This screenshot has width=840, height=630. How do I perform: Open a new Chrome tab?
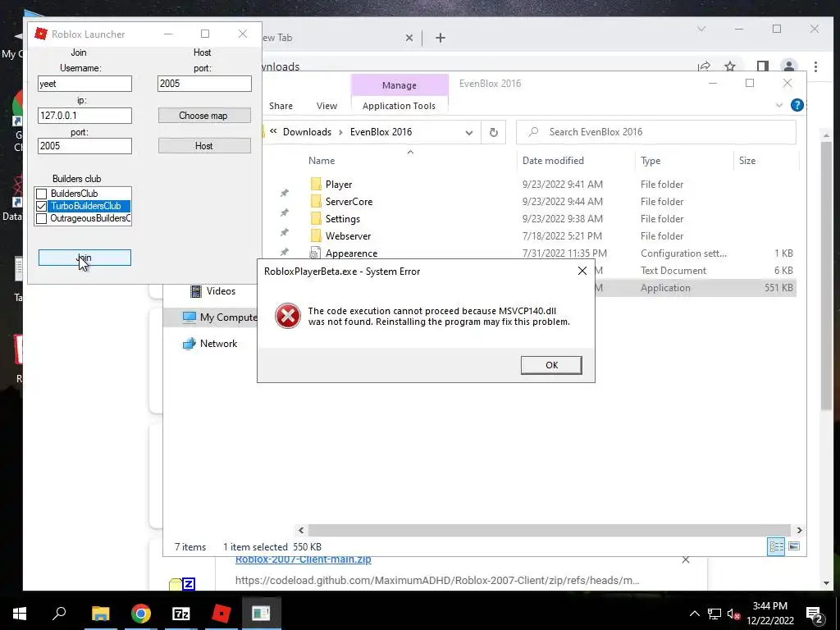[x=441, y=38]
